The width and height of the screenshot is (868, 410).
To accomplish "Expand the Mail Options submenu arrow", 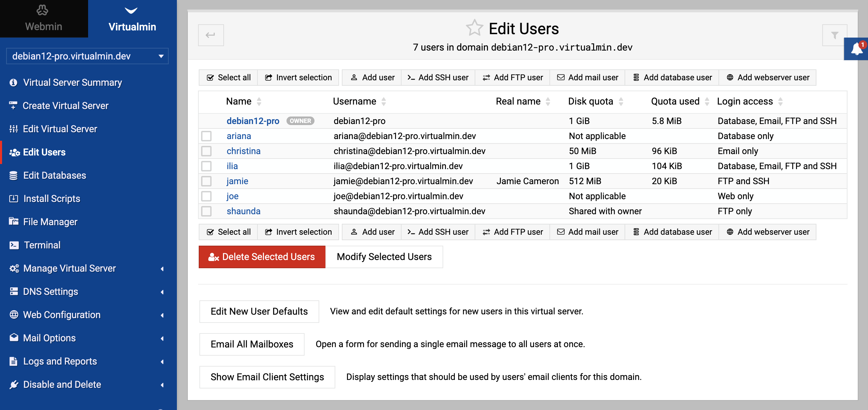I will coord(162,339).
